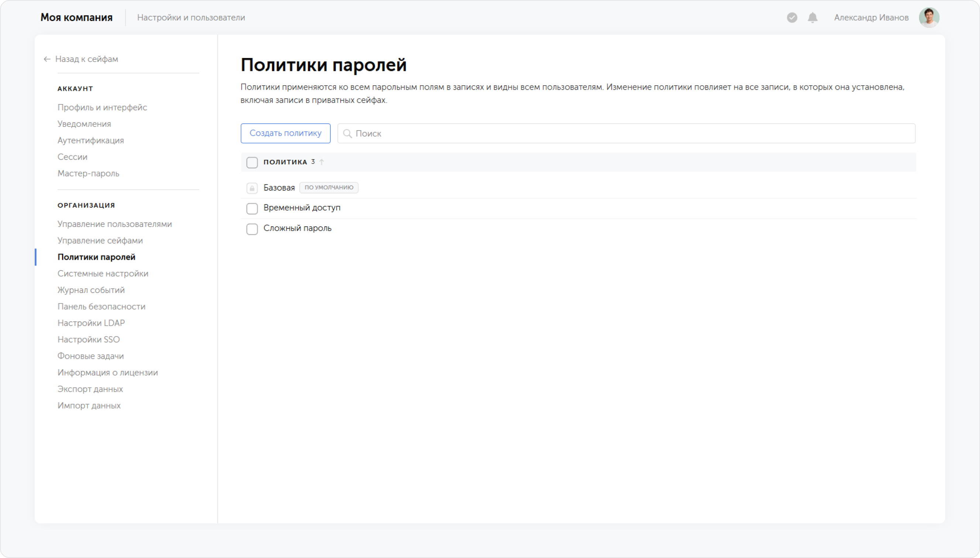Viewport: 980px width, 558px height.
Task: Click the lock icon next to Базовая
Action: coord(252,188)
